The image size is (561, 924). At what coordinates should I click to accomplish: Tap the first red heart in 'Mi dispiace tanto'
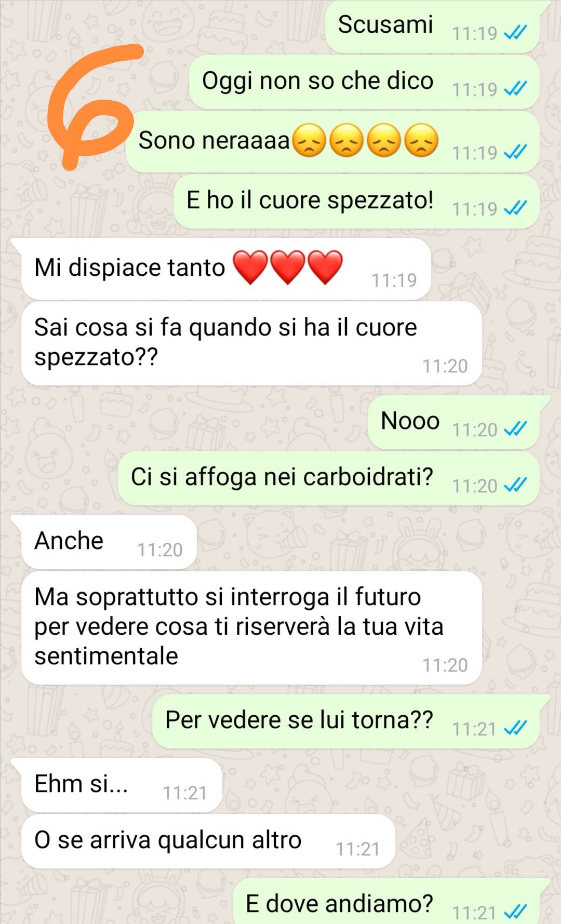coord(250,267)
